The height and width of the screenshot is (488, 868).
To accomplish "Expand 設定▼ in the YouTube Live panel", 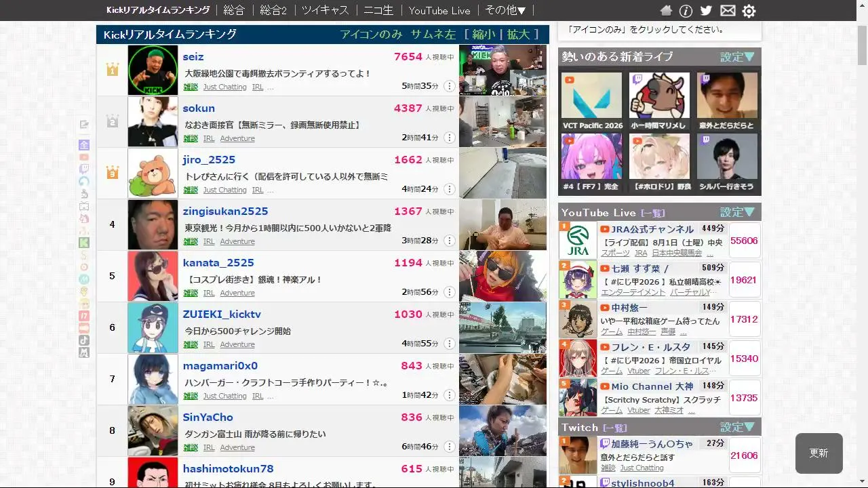I will tap(737, 212).
